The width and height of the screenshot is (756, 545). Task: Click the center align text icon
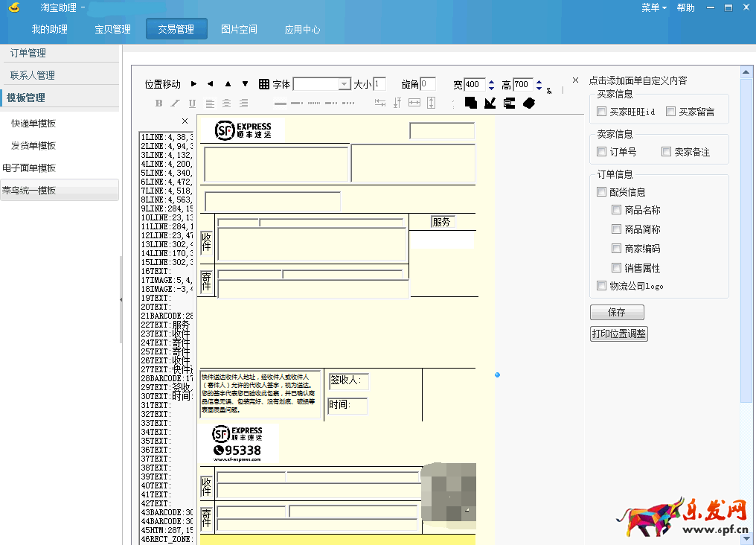pos(226,103)
